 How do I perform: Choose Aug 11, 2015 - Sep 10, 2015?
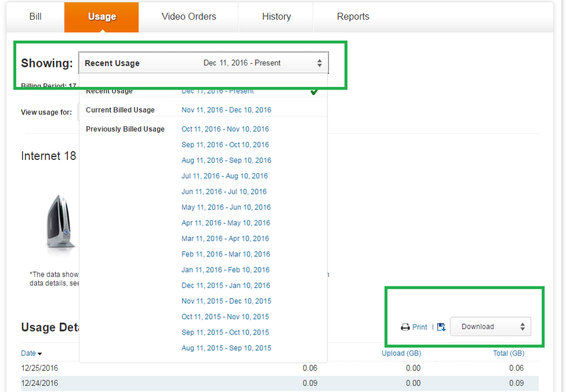(x=226, y=349)
